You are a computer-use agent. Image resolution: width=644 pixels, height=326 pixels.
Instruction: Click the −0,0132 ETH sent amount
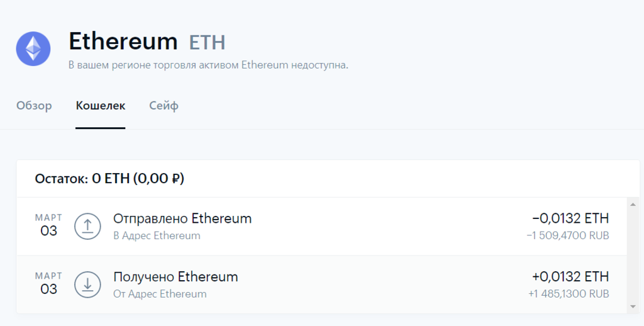(570, 218)
